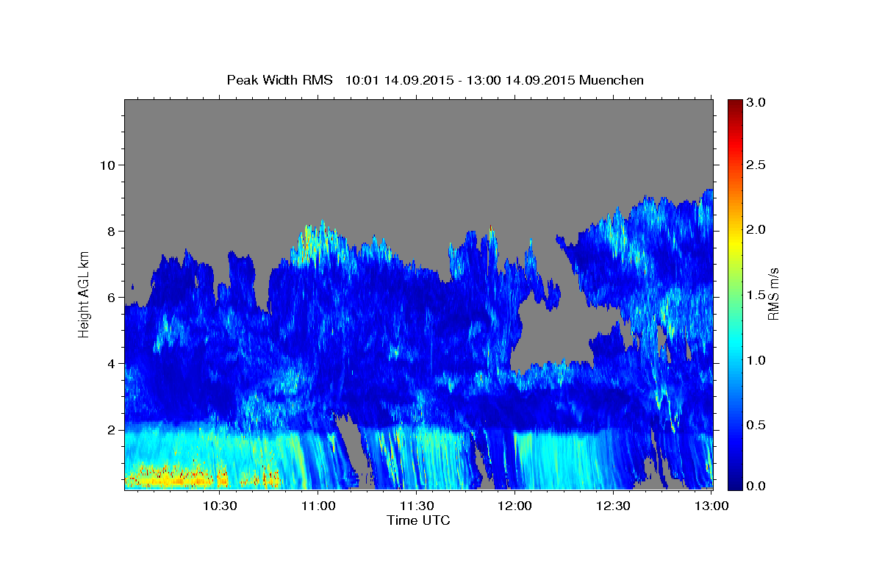Click the colorbar value 0.5
Image resolution: width=882 pixels, height=588 pixels.
pyautogui.click(x=757, y=425)
